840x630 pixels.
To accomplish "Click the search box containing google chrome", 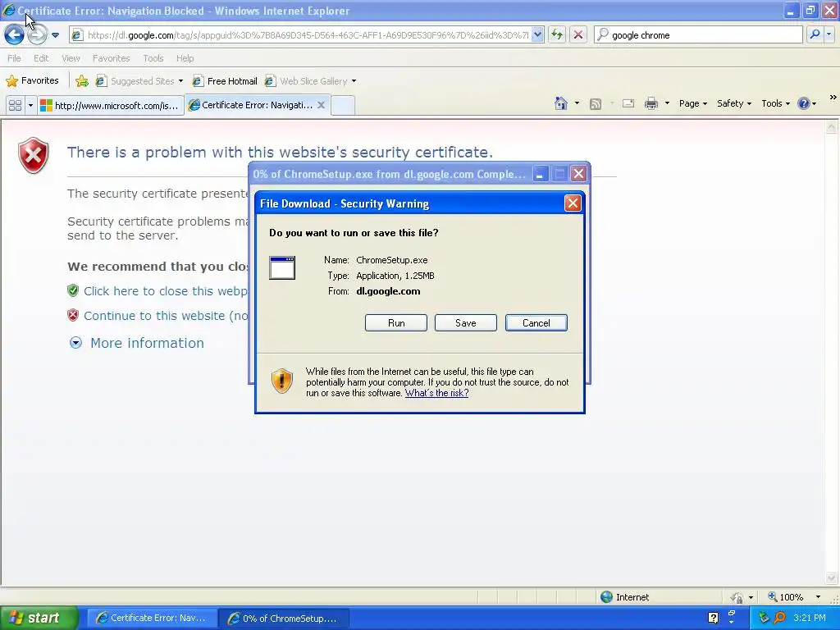I will (699, 35).
